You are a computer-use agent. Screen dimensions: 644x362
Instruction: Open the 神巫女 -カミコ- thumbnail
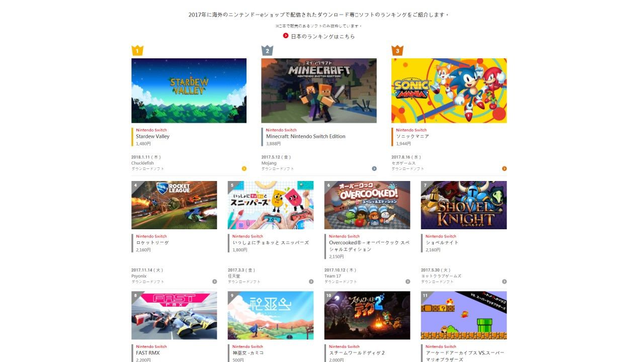point(271,315)
